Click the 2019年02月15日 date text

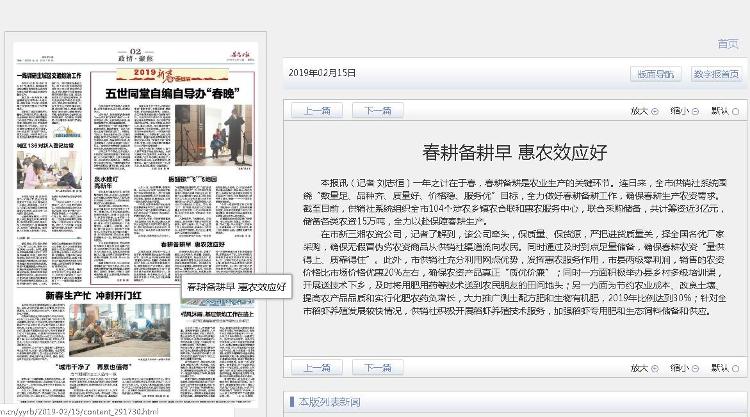[x=322, y=73]
